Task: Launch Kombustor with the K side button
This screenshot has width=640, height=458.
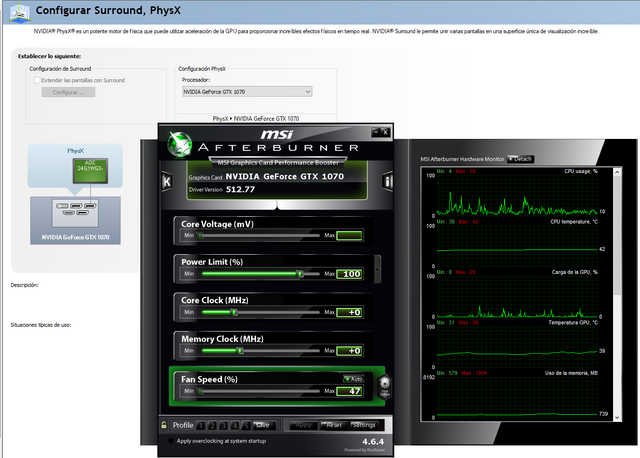Action: (x=167, y=181)
